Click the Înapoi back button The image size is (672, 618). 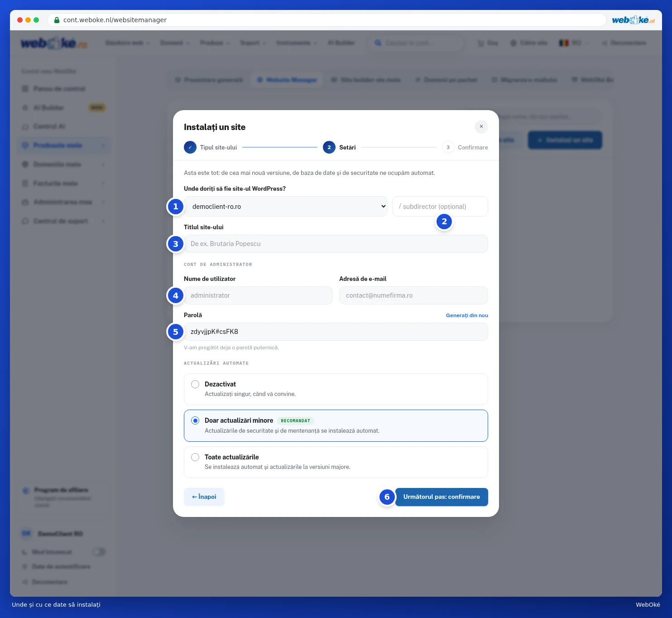(204, 497)
